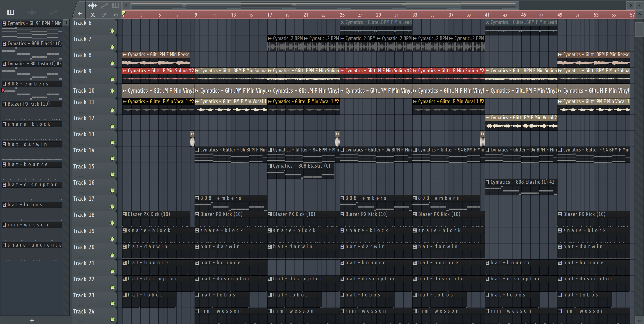Select the Track 16 header label
This screenshot has height=324, width=644.
click(84, 183)
